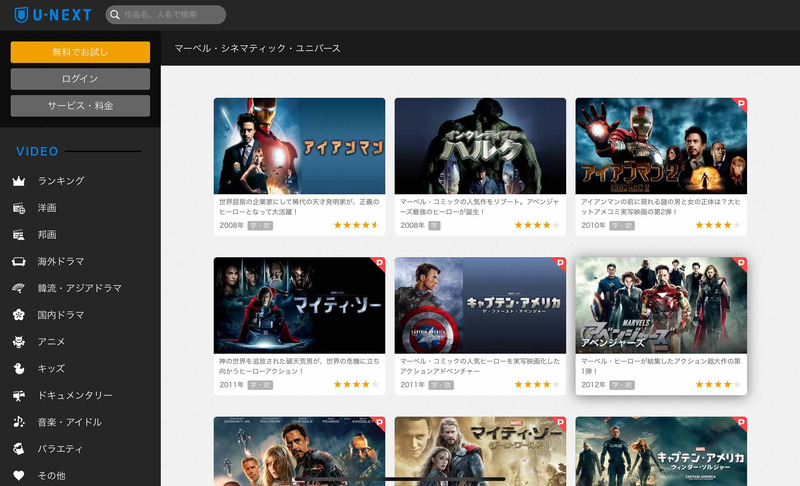
Task: Click the サービス・料金 button
Action: tap(80, 106)
